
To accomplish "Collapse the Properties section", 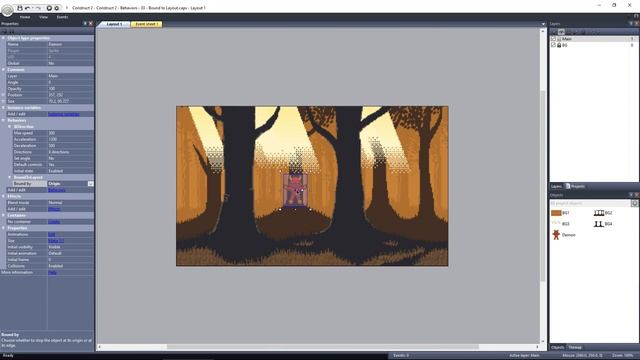I will (3, 228).
